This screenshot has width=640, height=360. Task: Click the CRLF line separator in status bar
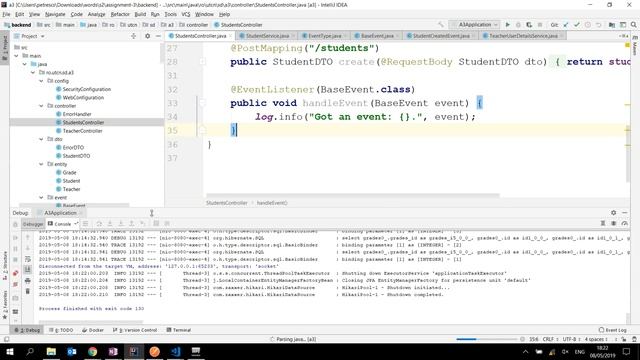[550, 339]
